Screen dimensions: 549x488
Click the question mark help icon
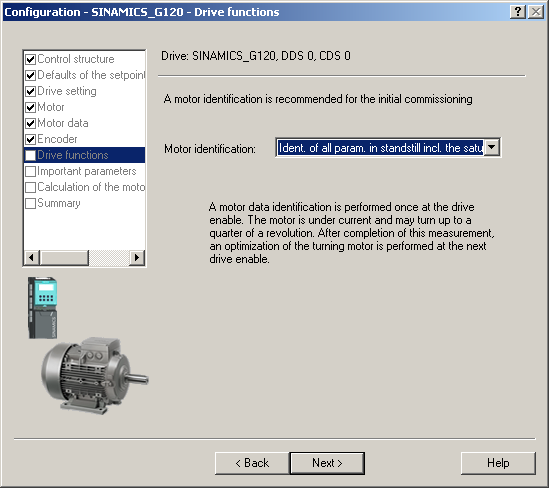(x=518, y=12)
